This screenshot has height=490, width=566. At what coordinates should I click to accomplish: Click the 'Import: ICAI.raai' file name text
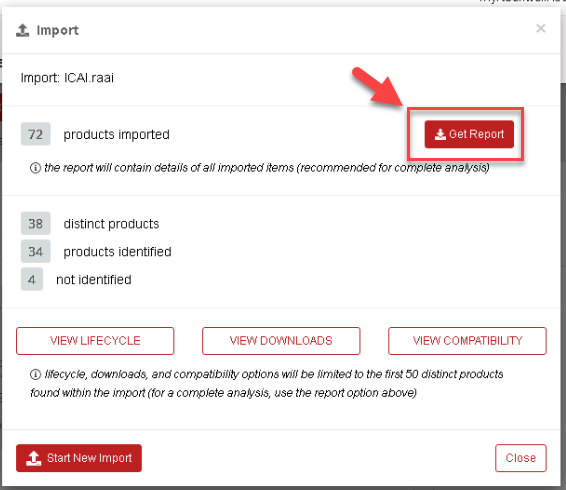67,78
